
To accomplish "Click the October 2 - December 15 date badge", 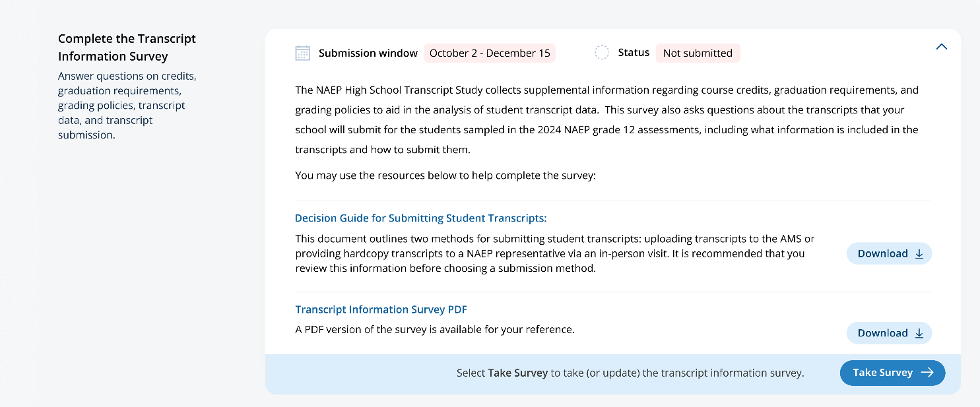I will (490, 53).
